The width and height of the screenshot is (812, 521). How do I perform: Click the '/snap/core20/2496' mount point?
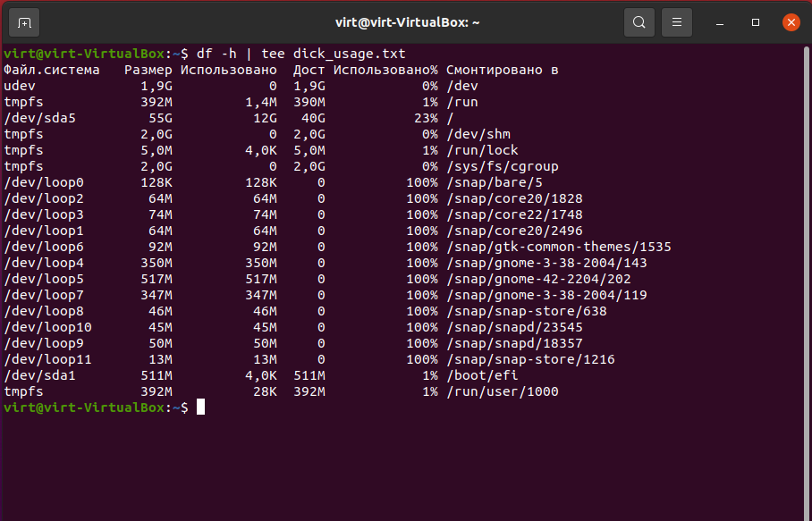(515, 231)
